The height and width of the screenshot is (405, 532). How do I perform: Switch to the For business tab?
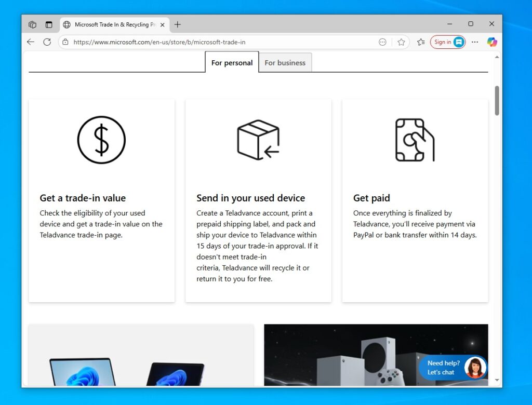pos(285,62)
